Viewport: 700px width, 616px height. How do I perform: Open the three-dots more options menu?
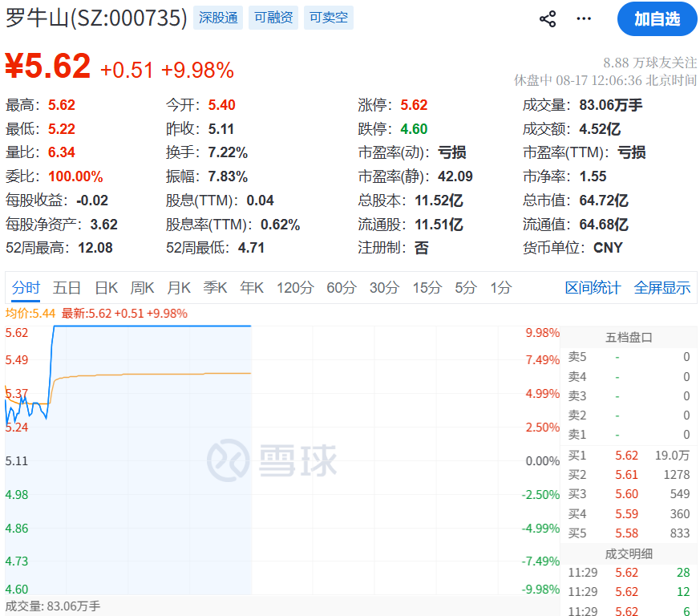point(584,18)
